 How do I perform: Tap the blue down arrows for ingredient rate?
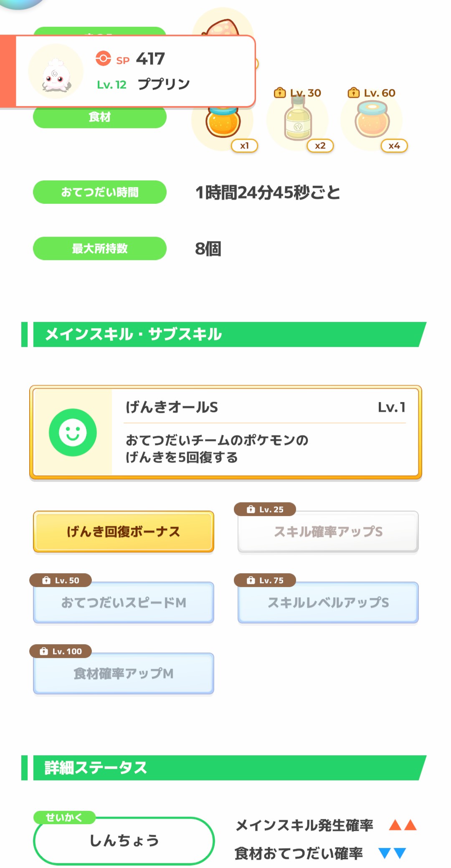click(x=392, y=853)
